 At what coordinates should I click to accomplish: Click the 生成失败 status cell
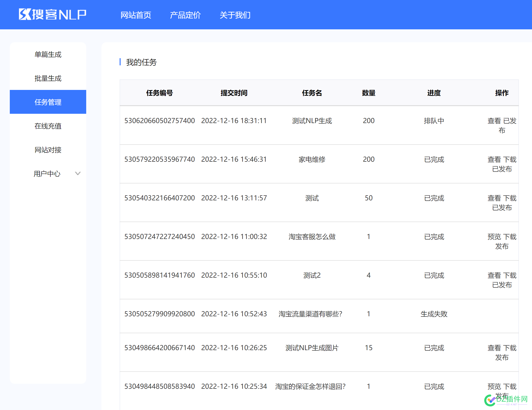point(434,314)
